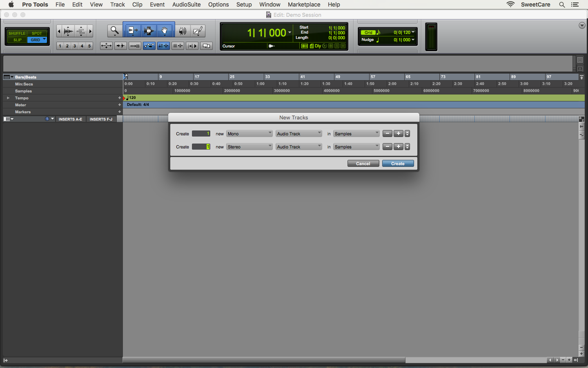
Task: Click the stereo track count input field
Action: 201,146
